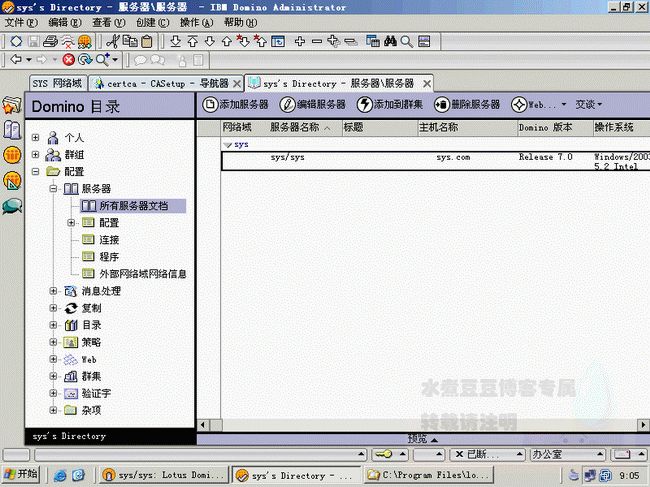Click the scissors cut icon
The height and width of the screenshot is (487, 650).
[113, 41]
